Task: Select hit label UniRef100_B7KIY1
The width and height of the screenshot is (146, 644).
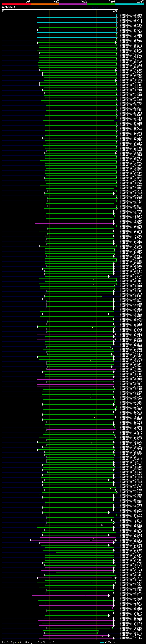Action: pos(131,178)
